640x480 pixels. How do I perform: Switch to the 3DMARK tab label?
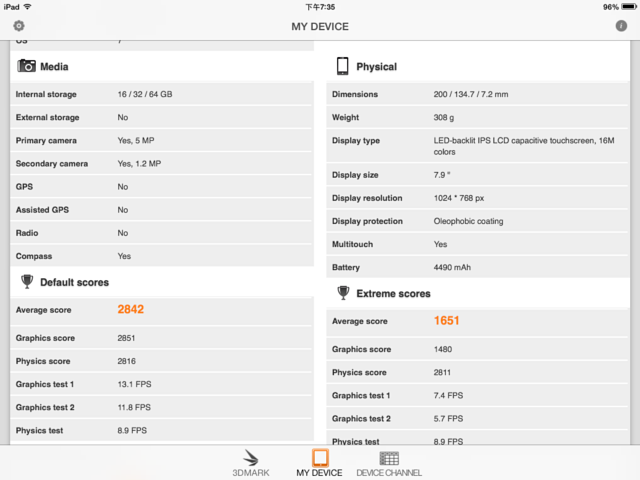251,473
